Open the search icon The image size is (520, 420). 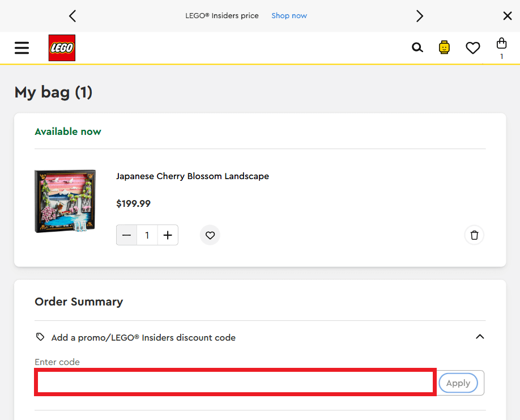click(417, 48)
